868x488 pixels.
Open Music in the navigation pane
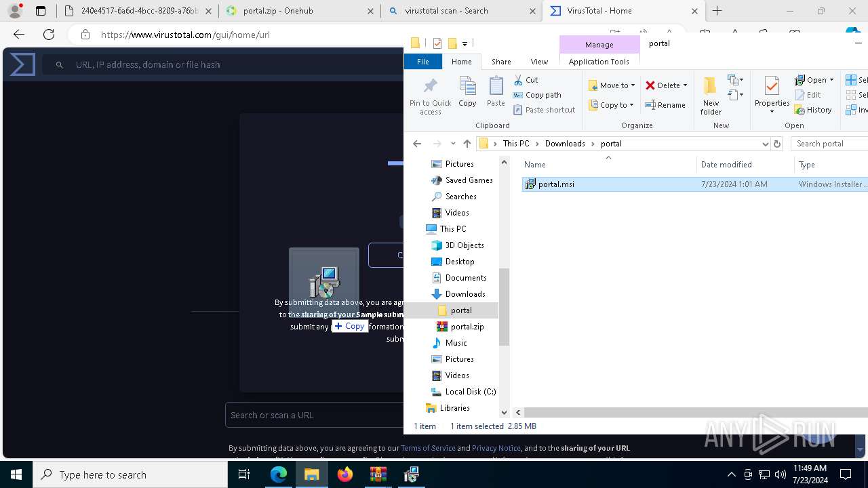tap(456, 343)
